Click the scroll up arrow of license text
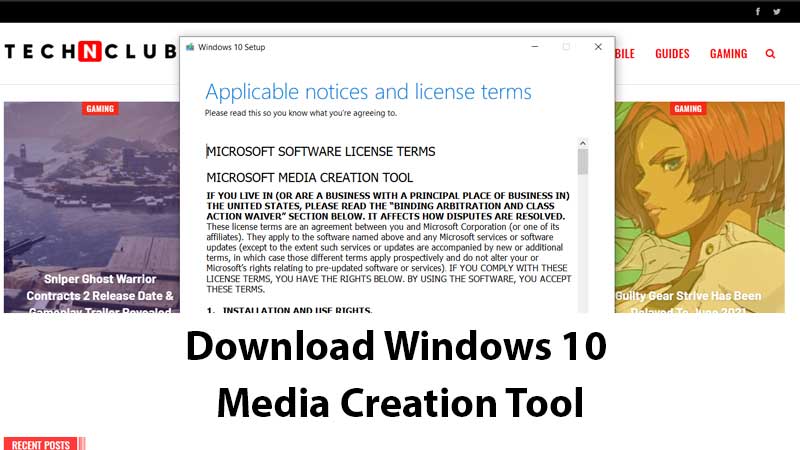The image size is (800, 450). click(x=583, y=143)
